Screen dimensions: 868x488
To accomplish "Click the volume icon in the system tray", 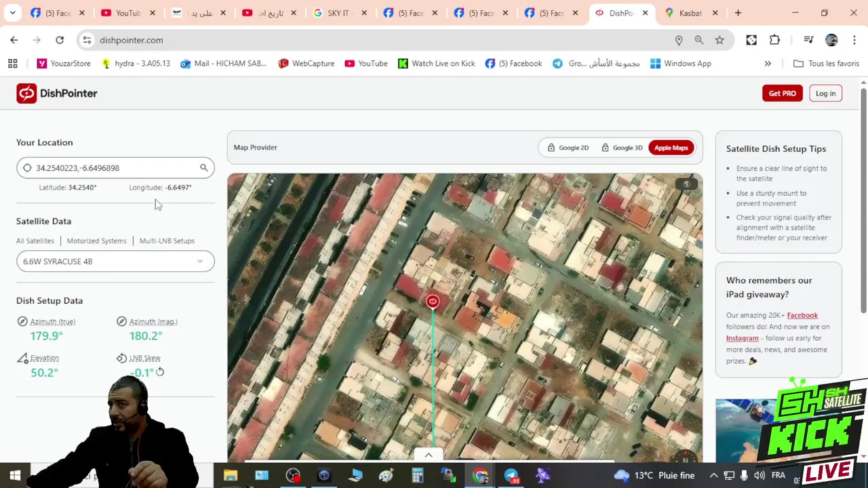I will coord(759,475).
